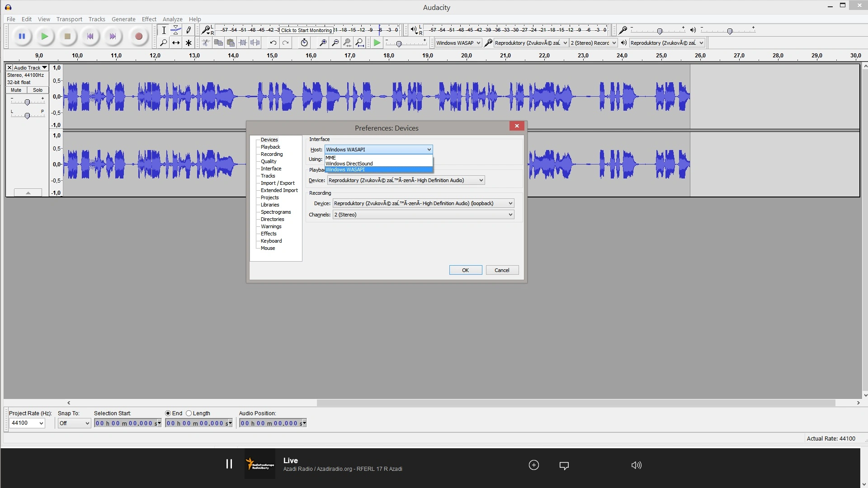Screen dimensions: 868x488
Task: Select the Time Shift tool
Action: tap(176, 42)
